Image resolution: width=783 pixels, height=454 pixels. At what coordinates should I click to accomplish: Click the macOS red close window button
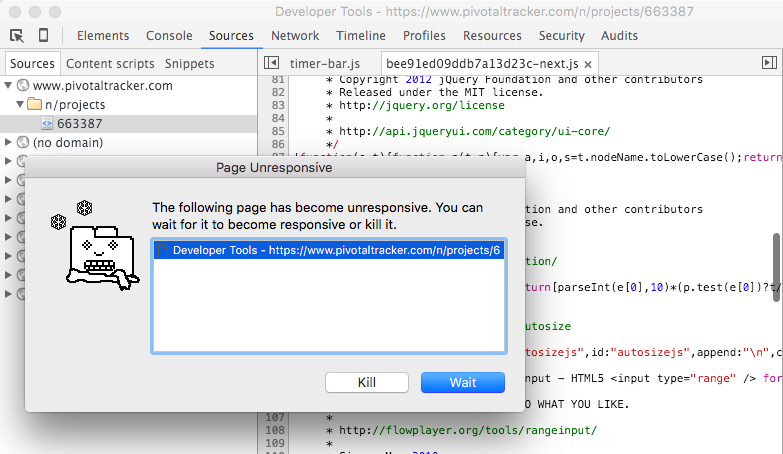(x=15, y=11)
